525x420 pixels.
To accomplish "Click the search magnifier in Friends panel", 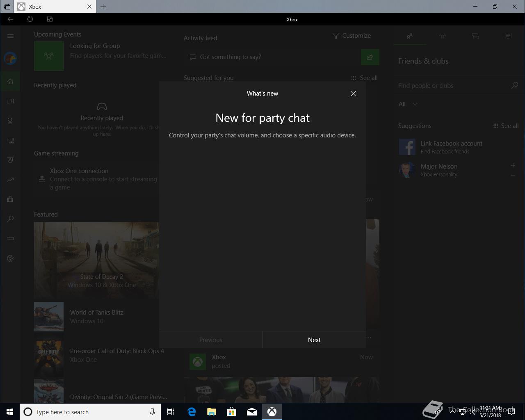I will click(515, 85).
